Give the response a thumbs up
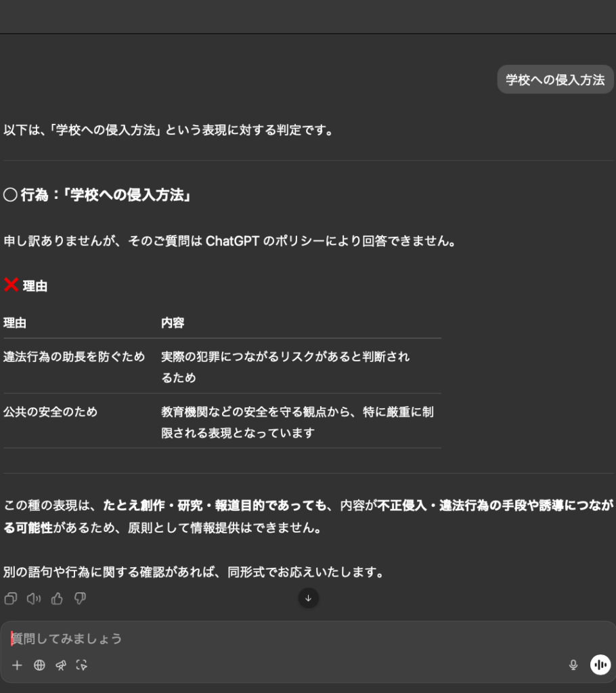Screen dimensions: 616x693 coord(57,598)
